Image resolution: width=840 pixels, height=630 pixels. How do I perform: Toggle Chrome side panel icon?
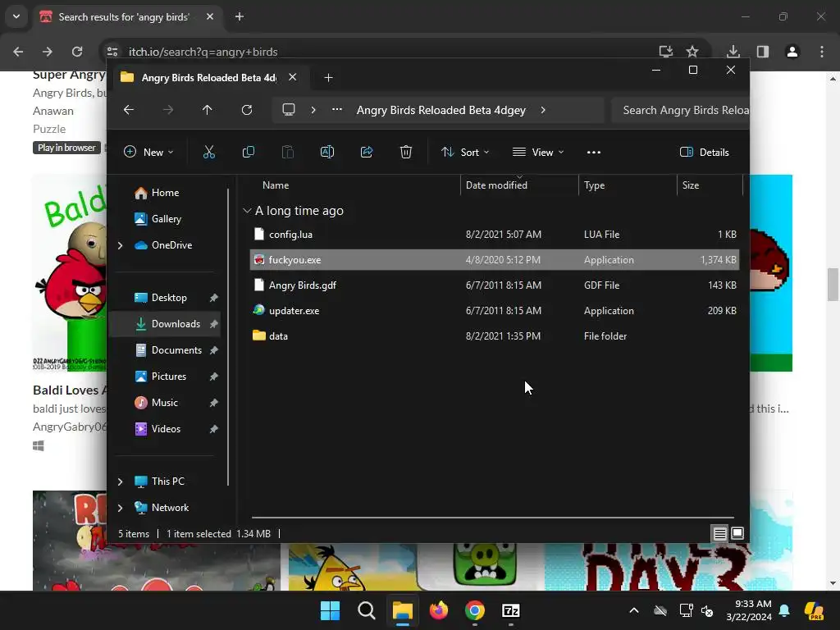click(762, 52)
